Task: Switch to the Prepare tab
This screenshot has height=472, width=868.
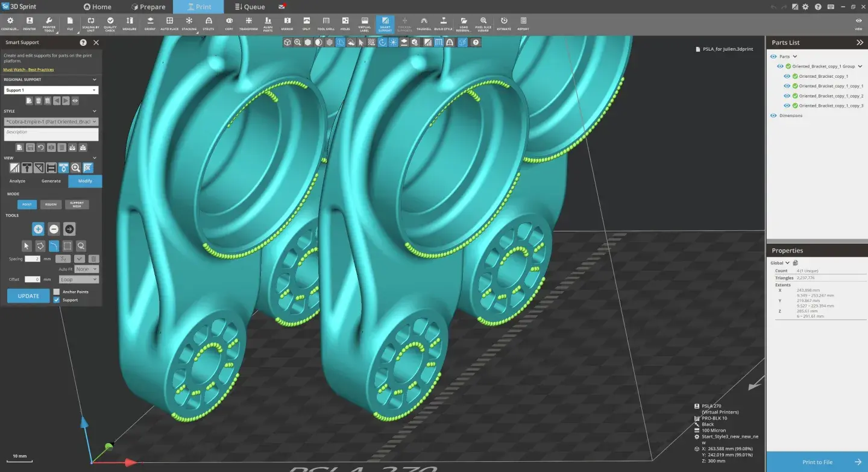Action: tap(148, 7)
